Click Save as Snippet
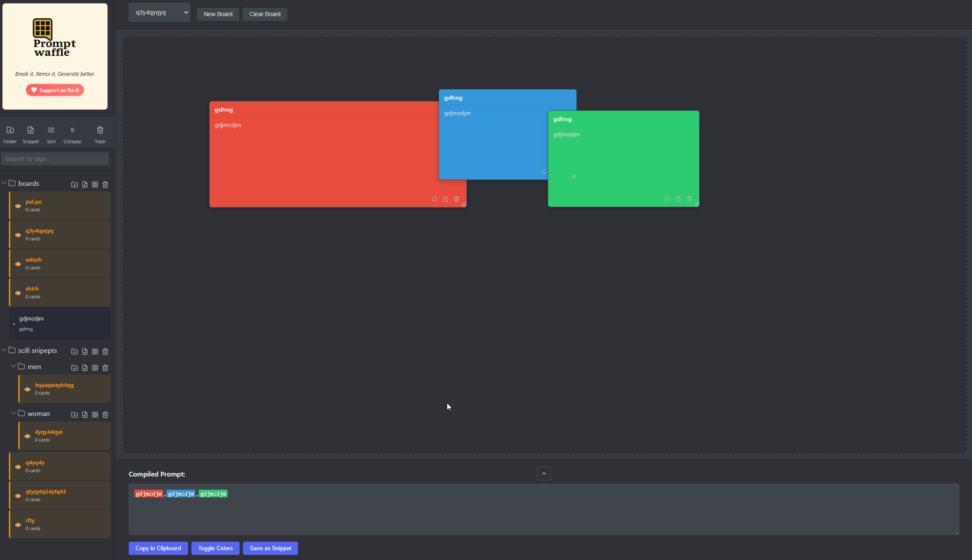The width and height of the screenshot is (972, 560). pyautogui.click(x=270, y=548)
